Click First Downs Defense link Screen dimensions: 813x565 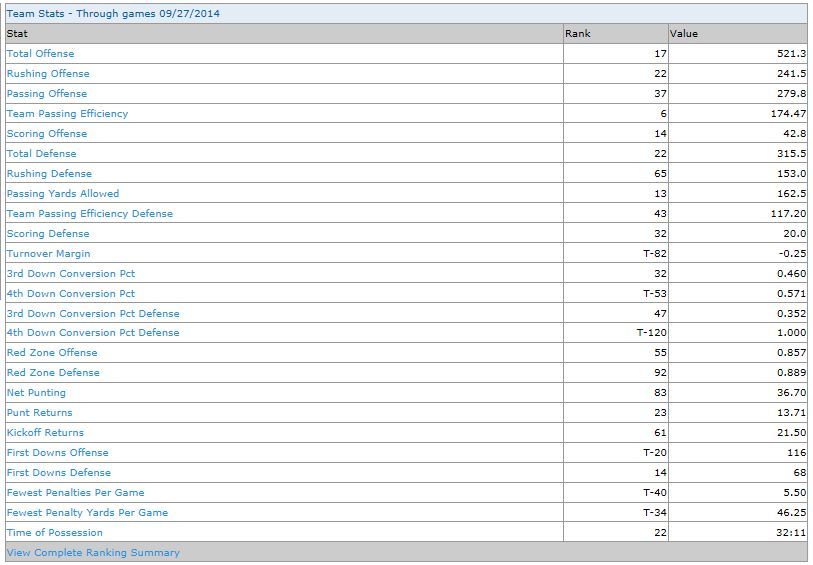(59, 472)
